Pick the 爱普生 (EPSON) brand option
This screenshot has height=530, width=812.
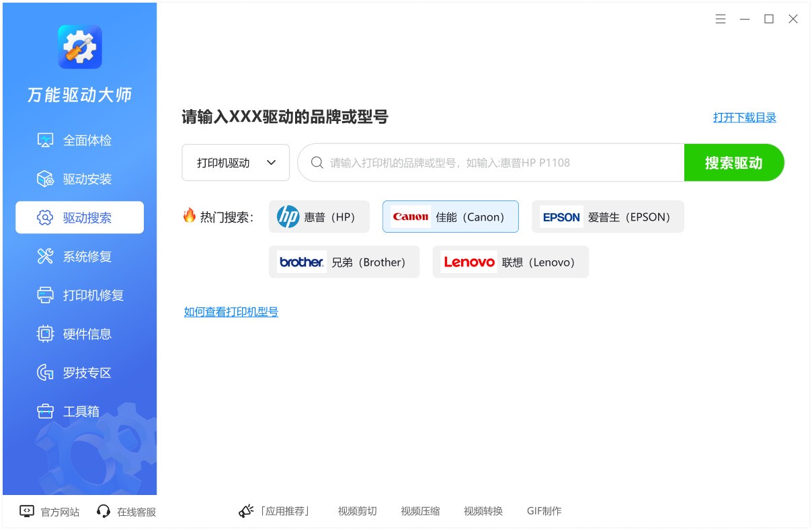pyautogui.click(x=608, y=217)
